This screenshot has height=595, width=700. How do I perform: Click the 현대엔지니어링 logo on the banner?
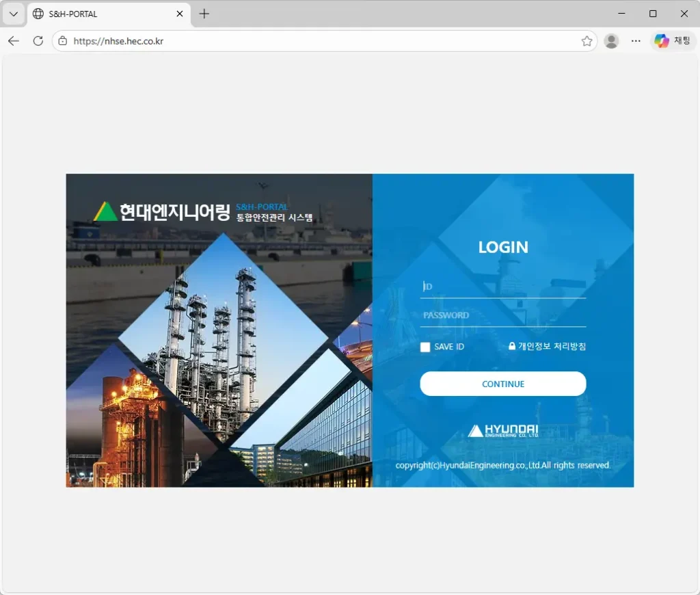pos(162,212)
